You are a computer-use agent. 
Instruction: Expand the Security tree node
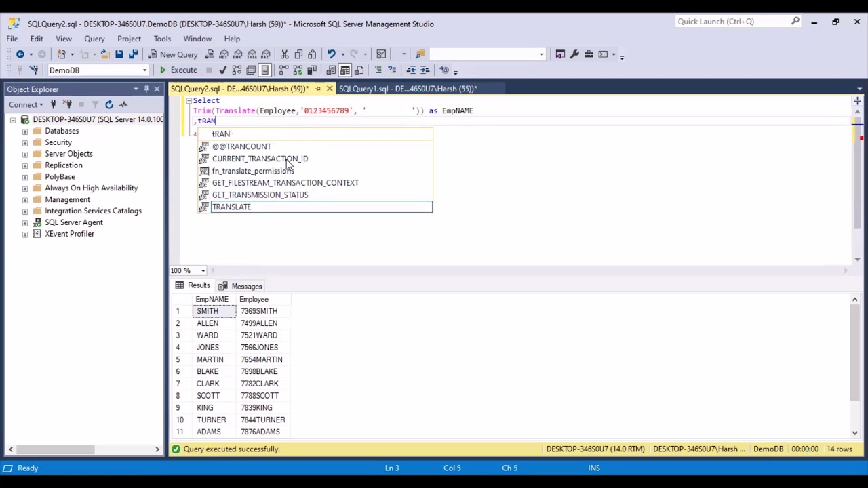[25, 142]
